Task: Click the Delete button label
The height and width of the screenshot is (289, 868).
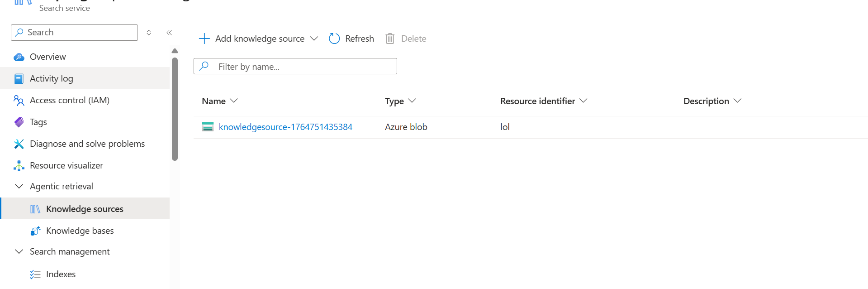Action: [414, 39]
